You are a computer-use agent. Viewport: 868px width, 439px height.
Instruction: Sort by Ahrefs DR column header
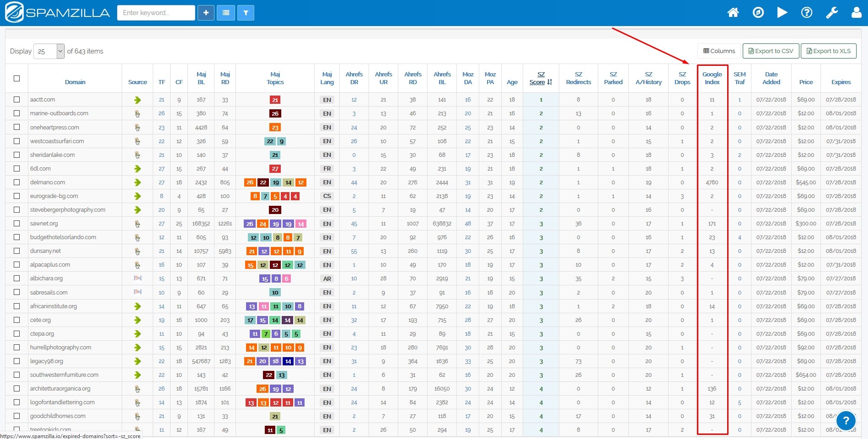354,78
